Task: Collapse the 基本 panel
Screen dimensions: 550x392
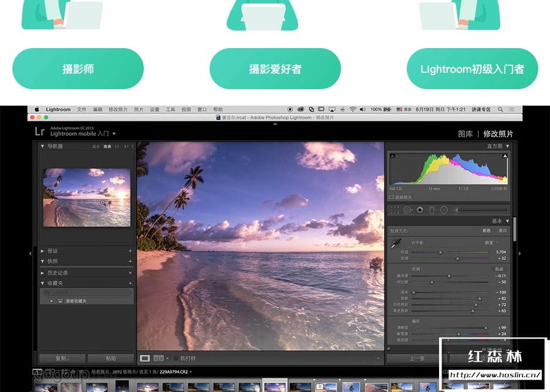Action: point(507,221)
